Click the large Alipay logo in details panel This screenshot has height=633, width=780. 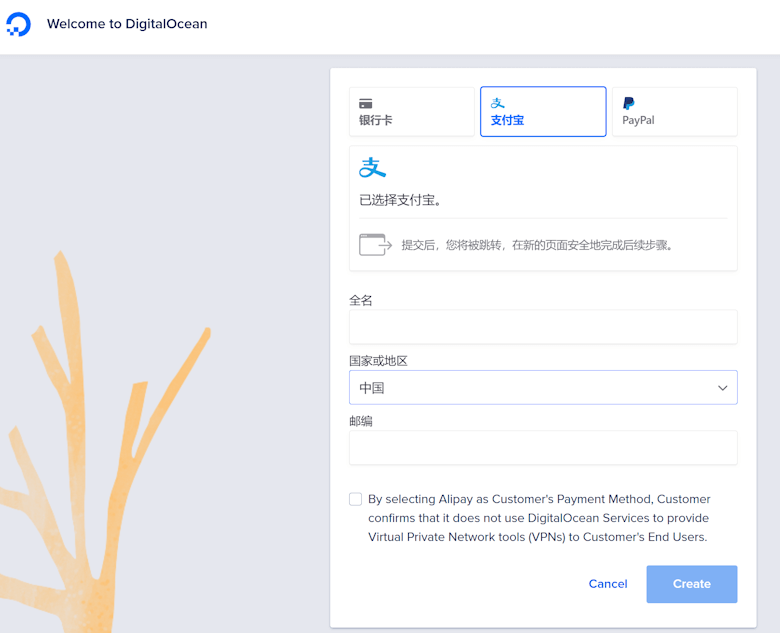click(372, 168)
